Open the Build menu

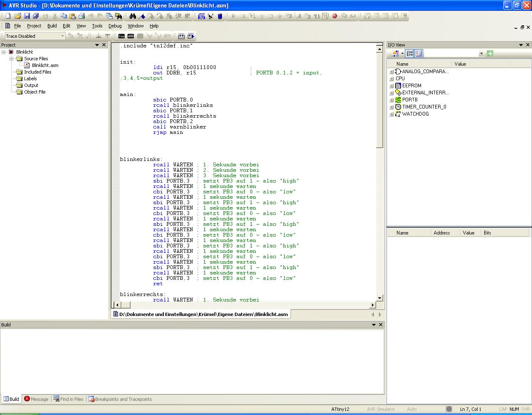[52, 26]
